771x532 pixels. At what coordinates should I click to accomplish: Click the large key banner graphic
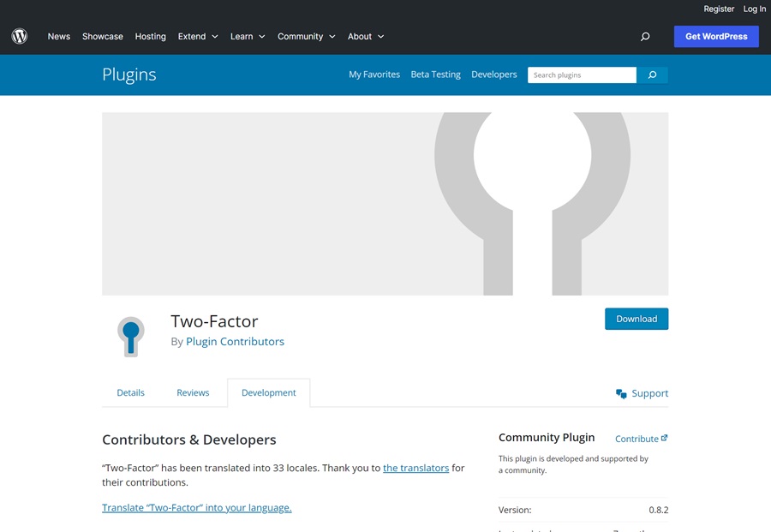point(385,203)
